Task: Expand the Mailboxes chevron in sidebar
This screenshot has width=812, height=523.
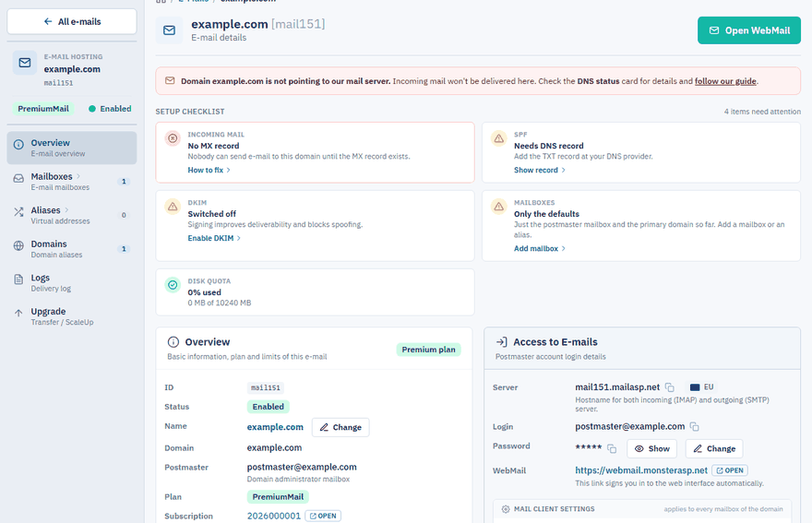Action: (78, 176)
